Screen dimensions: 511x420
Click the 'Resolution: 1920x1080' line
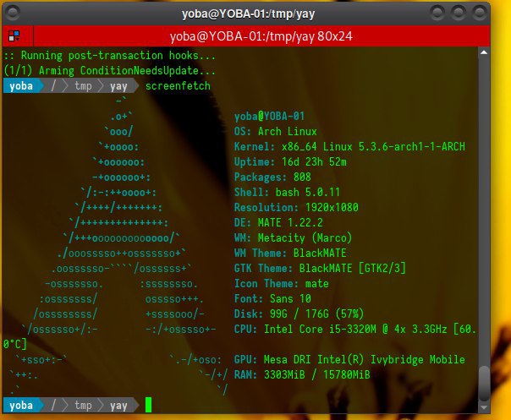click(x=296, y=207)
